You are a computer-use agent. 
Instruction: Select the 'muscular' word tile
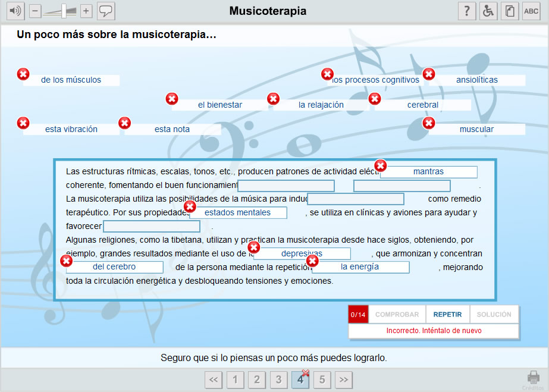477,130
